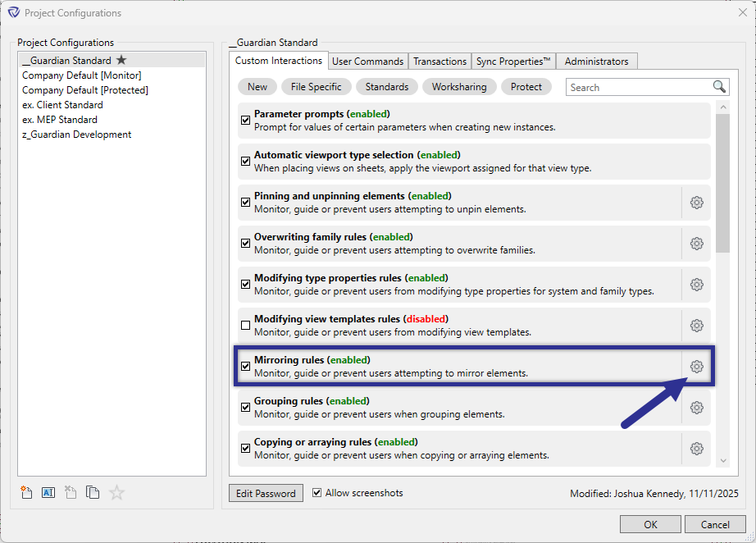
Task: Open settings gear for Grouping rules
Action: click(x=696, y=407)
